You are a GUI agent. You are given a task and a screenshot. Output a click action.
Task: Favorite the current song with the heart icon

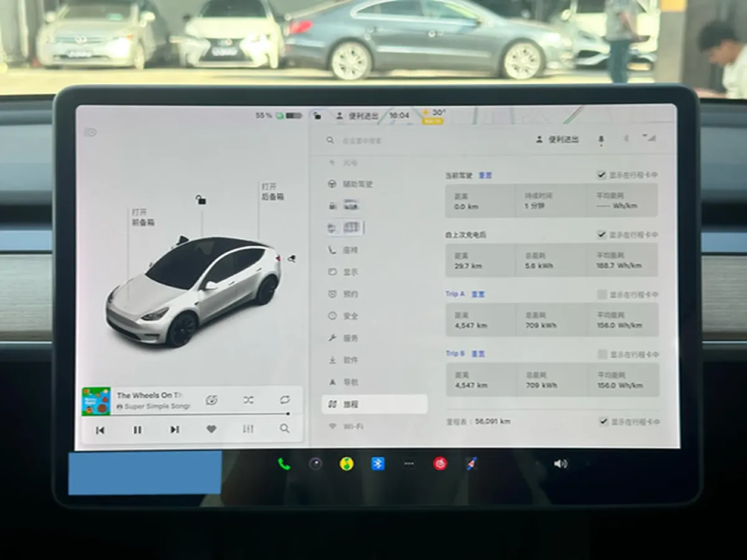pos(211,429)
